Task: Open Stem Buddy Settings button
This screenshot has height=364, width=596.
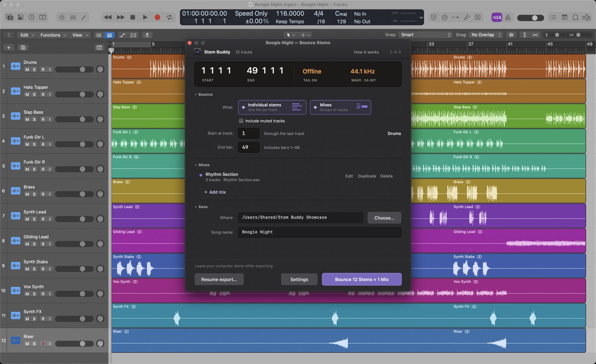Action: coord(299,279)
